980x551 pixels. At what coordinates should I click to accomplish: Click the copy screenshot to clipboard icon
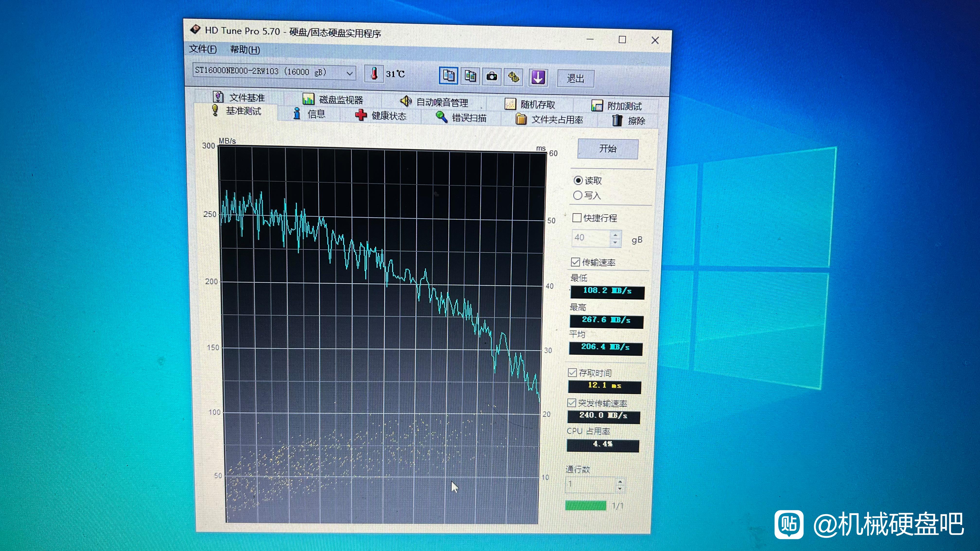click(x=470, y=76)
